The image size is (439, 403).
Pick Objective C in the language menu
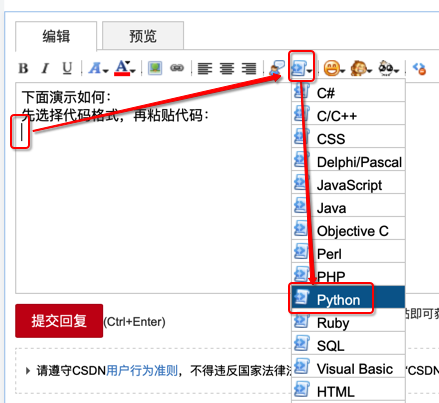pos(348,229)
